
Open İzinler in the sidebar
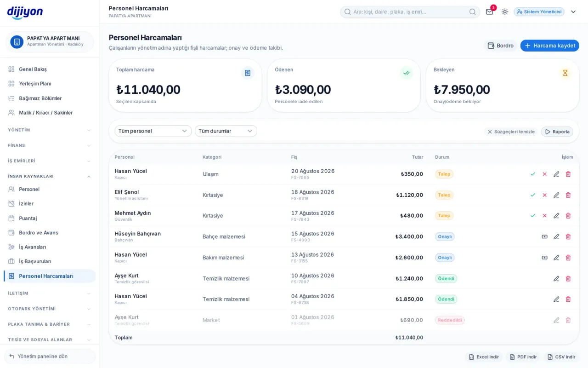tap(50, 204)
